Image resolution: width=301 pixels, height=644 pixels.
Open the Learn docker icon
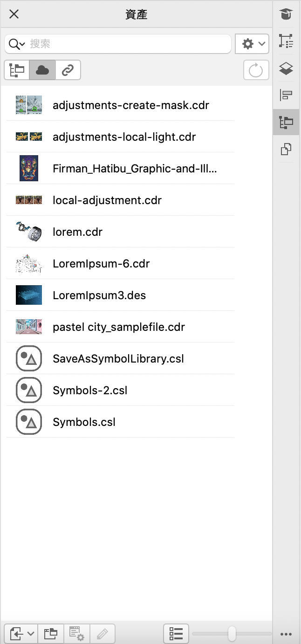point(286,14)
